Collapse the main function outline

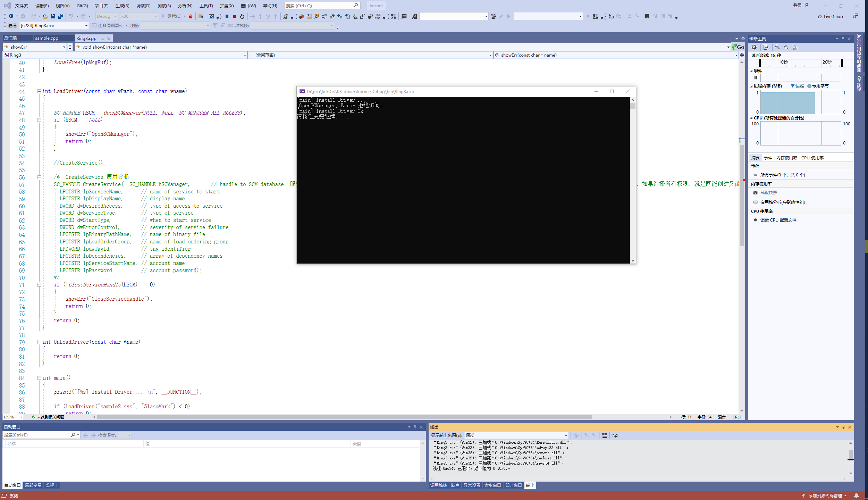pyautogui.click(x=40, y=378)
